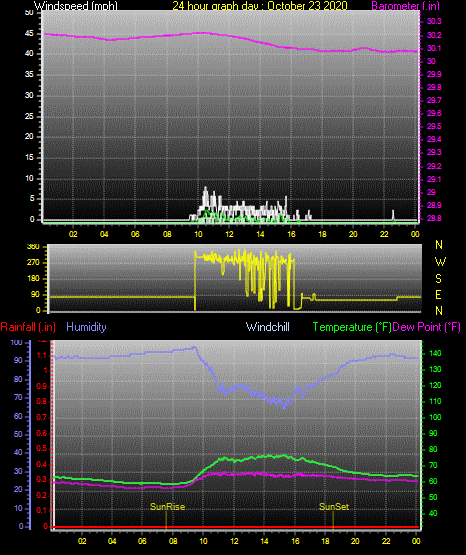The height and width of the screenshot is (555, 466).
Task: Click the 'W' wind direction label
Action: tap(440, 262)
